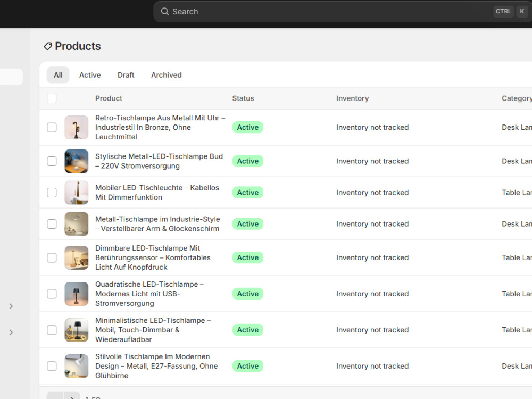Toggle the checkbox for Stilvolle Tischlampe row
Viewport: 532px width, 399px height.
pos(52,366)
